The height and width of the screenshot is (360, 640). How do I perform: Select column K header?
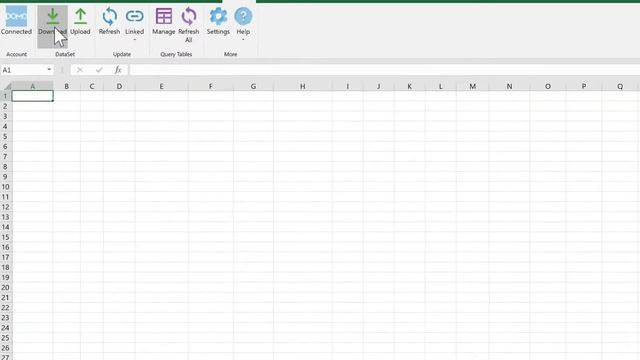tap(409, 86)
